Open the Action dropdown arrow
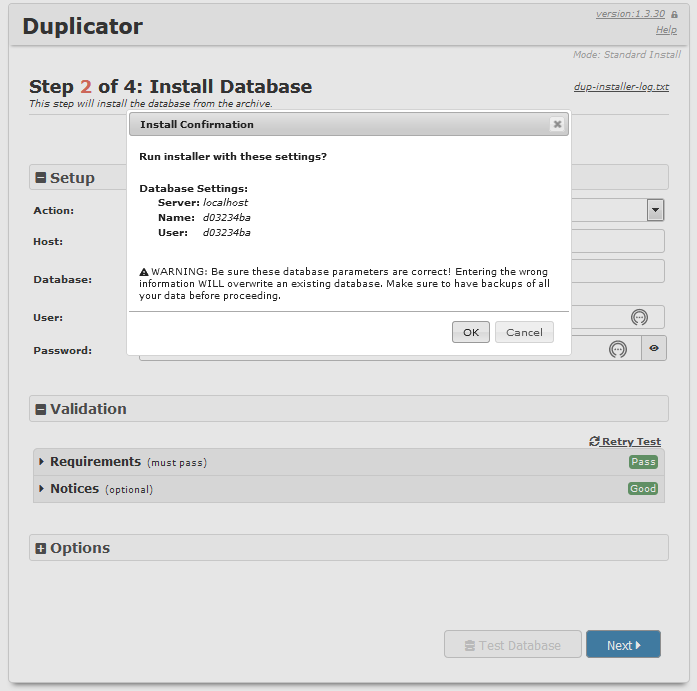The image size is (697, 691). click(655, 210)
